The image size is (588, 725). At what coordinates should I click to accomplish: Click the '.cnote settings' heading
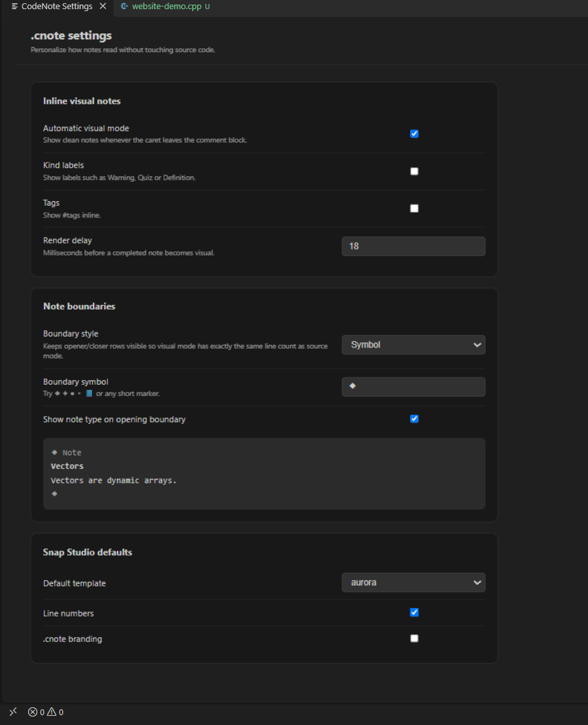coord(71,36)
